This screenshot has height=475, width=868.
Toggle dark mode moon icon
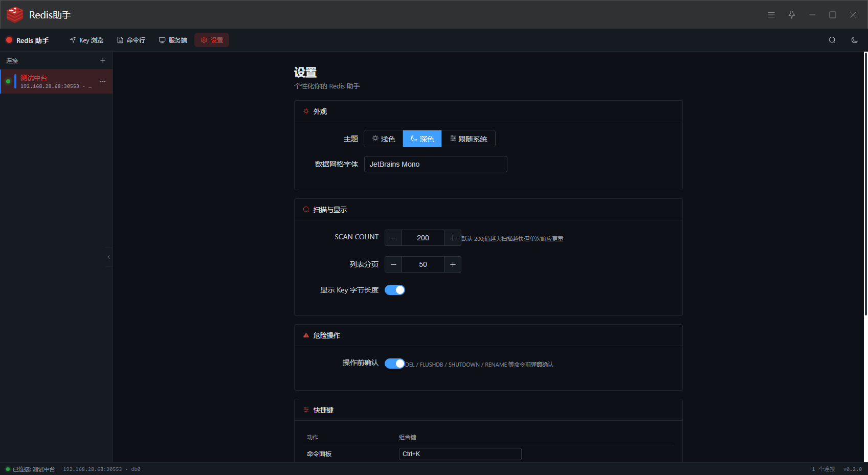[854, 40]
